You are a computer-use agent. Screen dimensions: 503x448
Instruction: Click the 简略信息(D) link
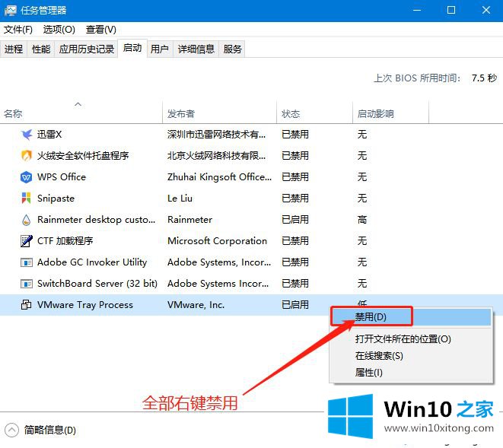click(x=50, y=430)
